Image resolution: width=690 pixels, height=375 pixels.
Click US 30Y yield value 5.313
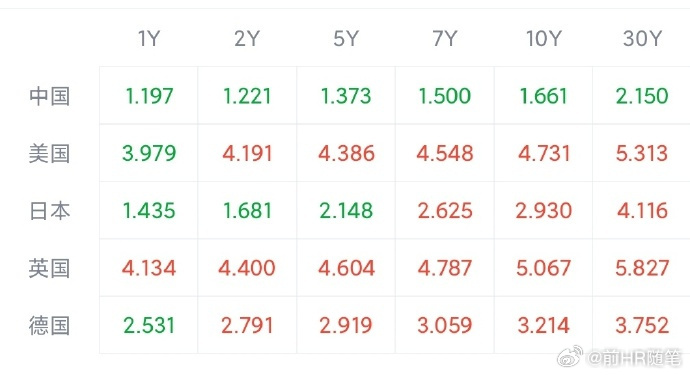coord(642,153)
